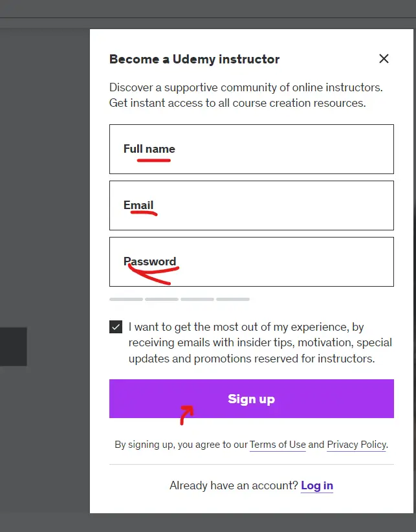Click into the Password field
Viewport: 416px width, 532px height.
pos(251,261)
